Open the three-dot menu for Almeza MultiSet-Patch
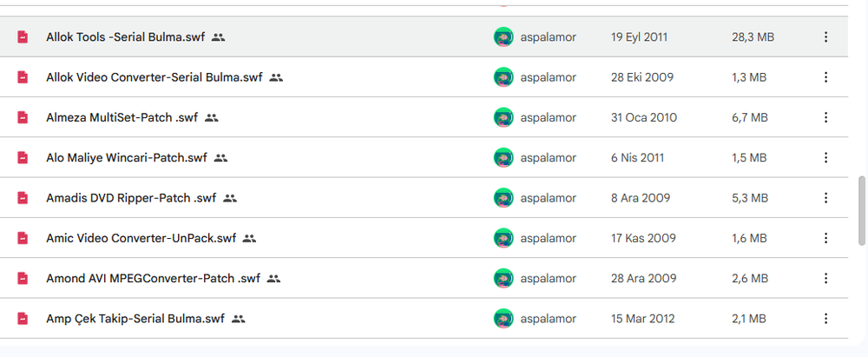This screenshot has height=357, width=868. (x=825, y=117)
